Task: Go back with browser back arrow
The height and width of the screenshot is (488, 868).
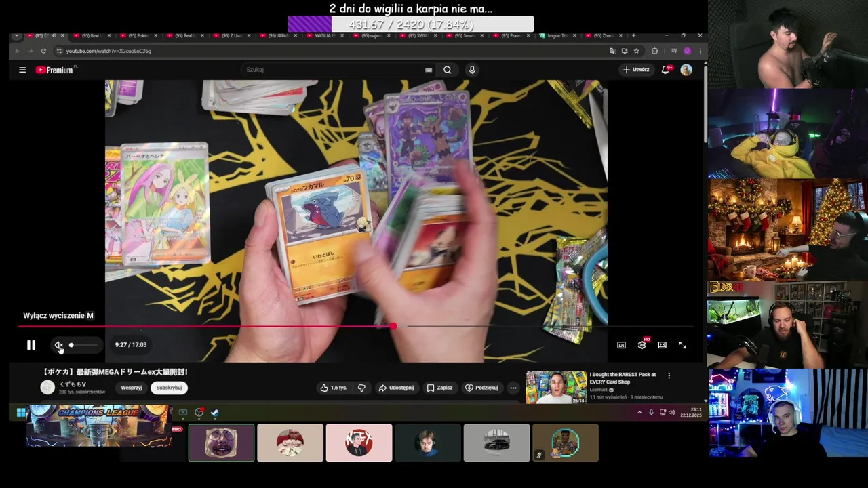Action: (x=18, y=51)
